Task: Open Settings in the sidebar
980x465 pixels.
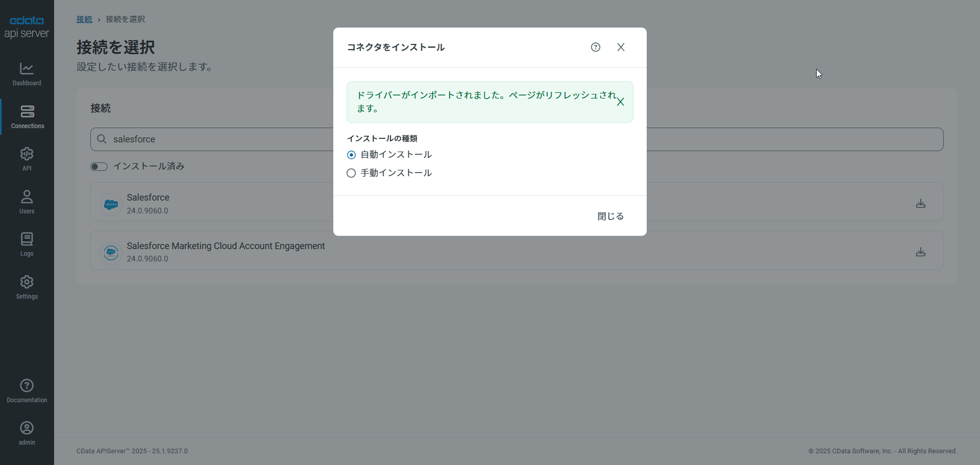Action: coord(27,287)
